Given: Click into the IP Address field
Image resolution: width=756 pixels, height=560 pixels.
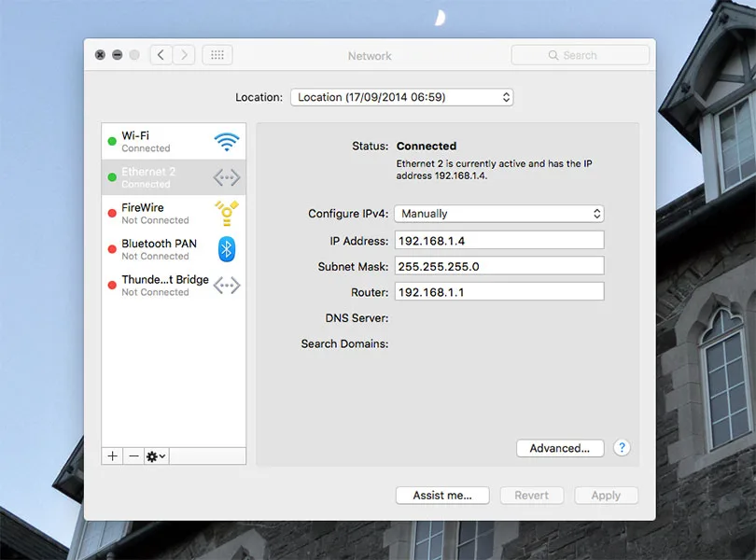Looking at the screenshot, I should [498, 241].
